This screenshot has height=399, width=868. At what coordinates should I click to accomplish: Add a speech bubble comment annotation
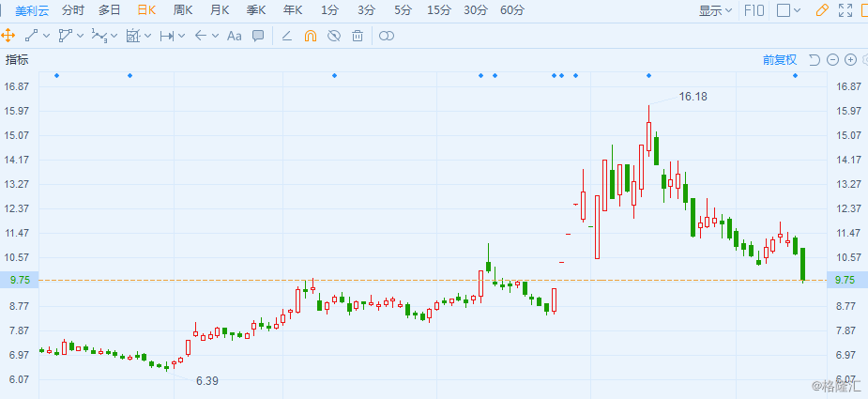(258, 36)
